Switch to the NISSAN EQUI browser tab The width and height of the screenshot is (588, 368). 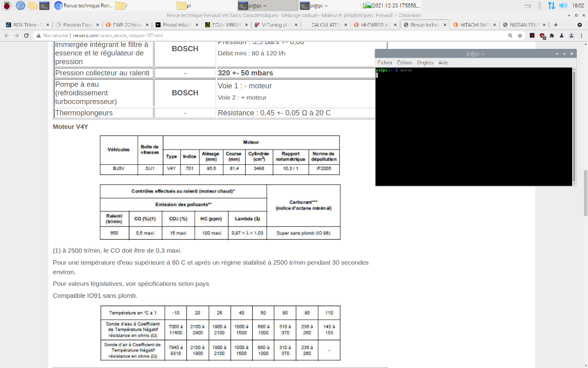pos(524,25)
